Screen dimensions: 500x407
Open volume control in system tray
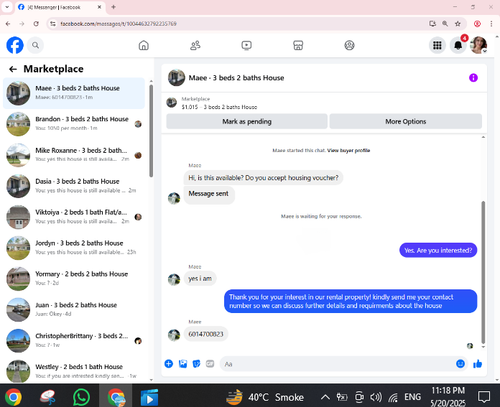(376, 397)
